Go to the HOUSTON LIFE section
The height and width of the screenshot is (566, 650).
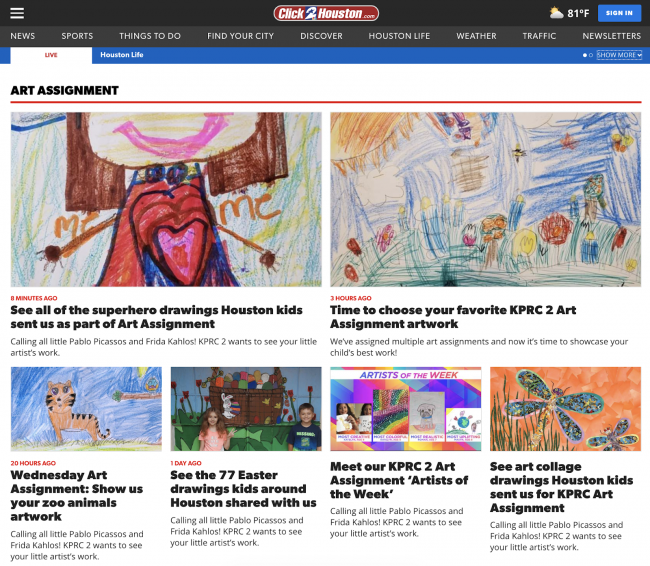pyautogui.click(x=399, y=36)
